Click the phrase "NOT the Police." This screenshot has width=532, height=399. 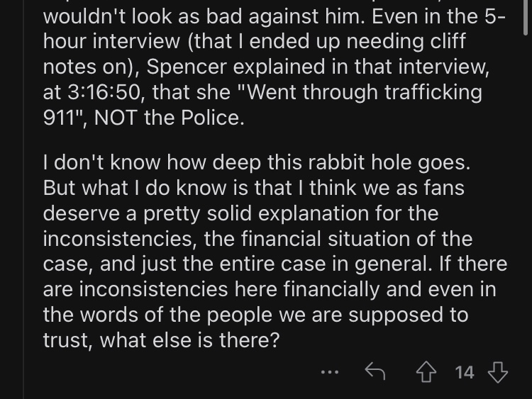(x=170, y=118)
